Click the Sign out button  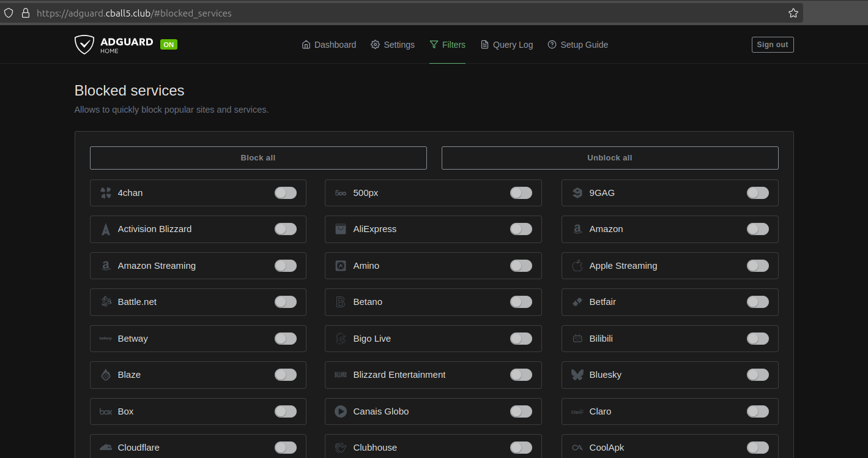[x=773, y=45]
